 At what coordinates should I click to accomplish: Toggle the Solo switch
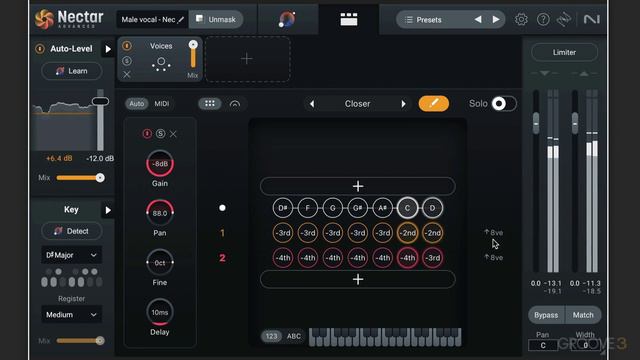coord(504,104)
